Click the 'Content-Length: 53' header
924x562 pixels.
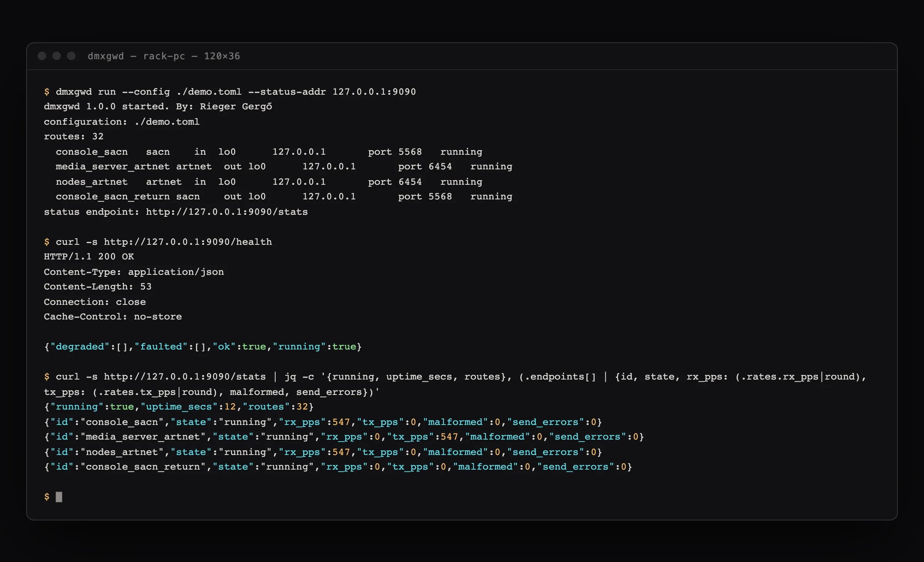(98, 287)
